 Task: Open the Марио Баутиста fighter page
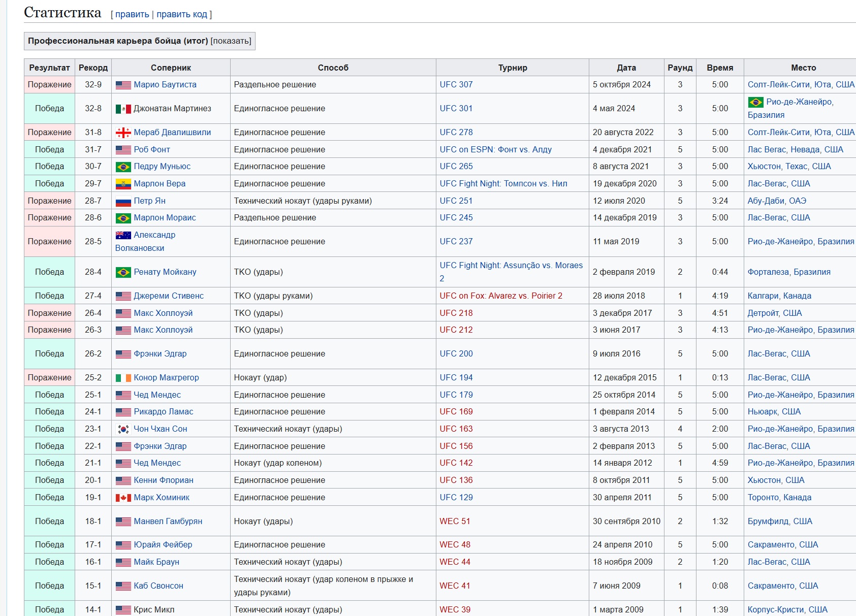165,84
